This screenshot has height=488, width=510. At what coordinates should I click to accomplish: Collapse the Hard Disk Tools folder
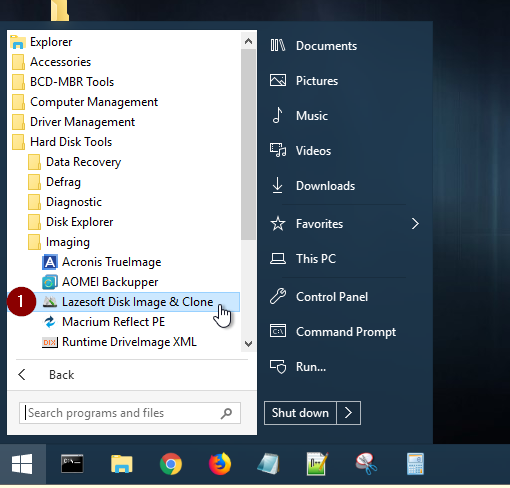coord(124,142)
